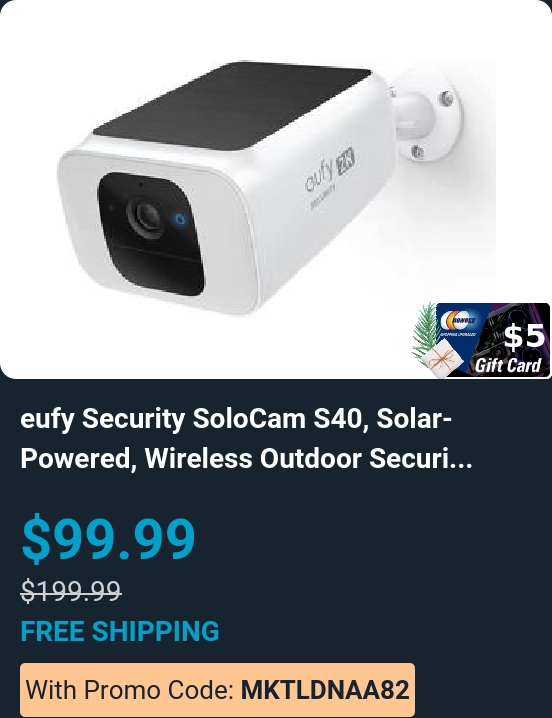552x718 pixels.
Task: Click 'Powered, Wireless Outdoor Securi...' title line
Action: (x=246, y=458)
